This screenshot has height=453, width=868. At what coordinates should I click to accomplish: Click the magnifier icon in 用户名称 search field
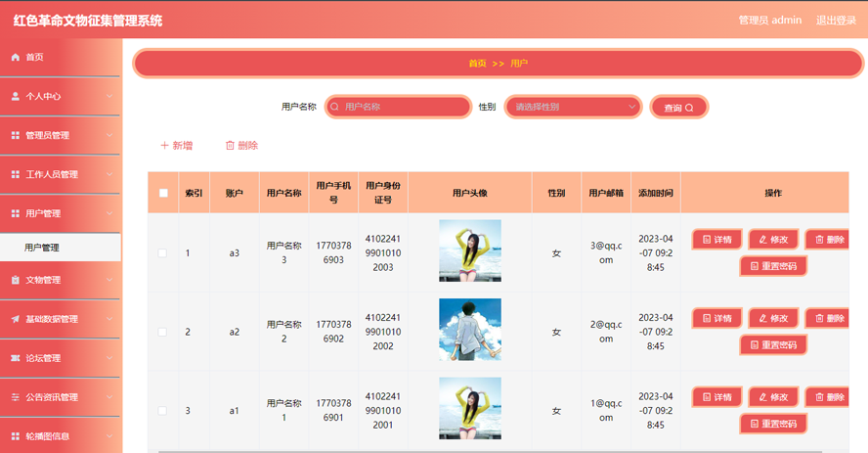click(334, 107)
